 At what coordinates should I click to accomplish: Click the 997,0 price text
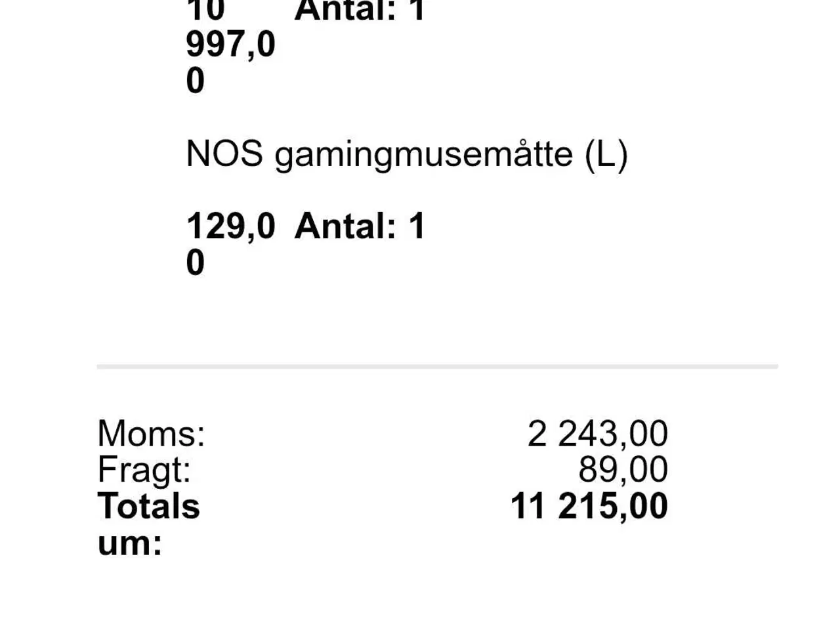coord(231,45)
